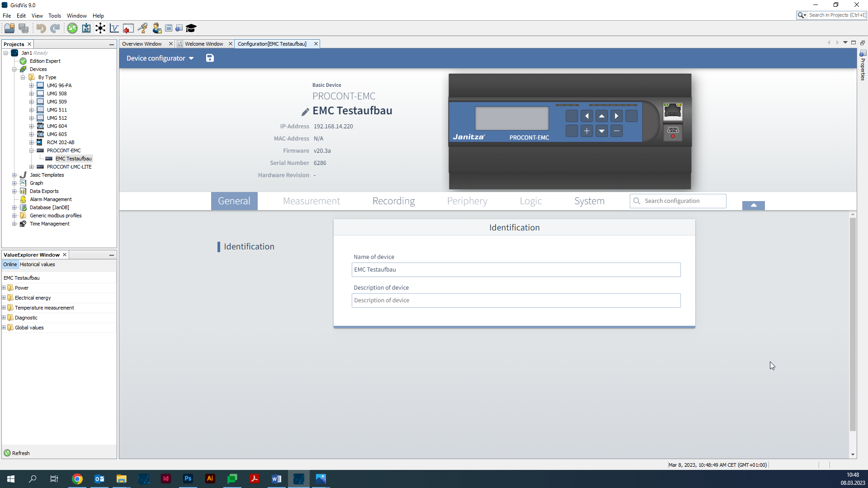Select the General configuration tab
Screen dimensions: 868x488
tap(234, 201)
